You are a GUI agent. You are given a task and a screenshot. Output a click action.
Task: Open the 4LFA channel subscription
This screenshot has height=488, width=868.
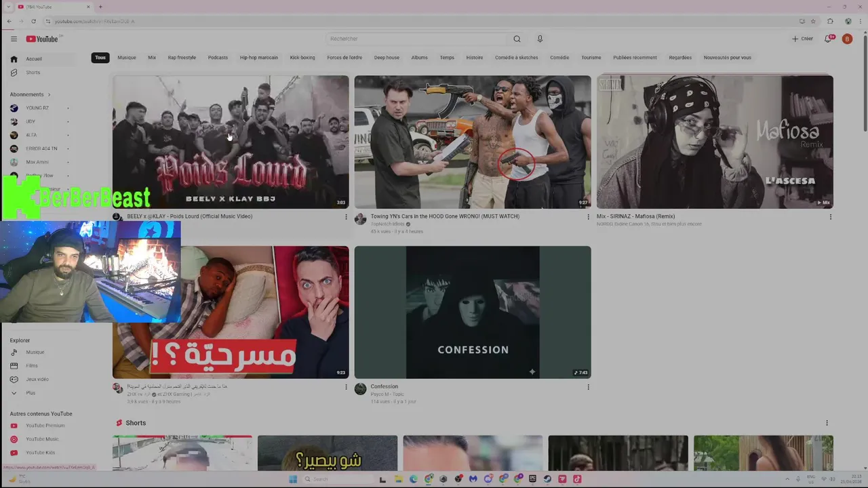pos(39,135)
